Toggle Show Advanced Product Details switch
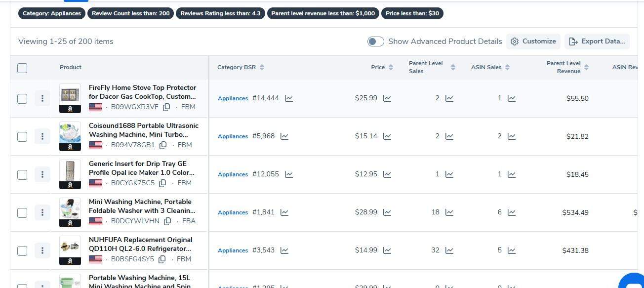 pos(376,41)
